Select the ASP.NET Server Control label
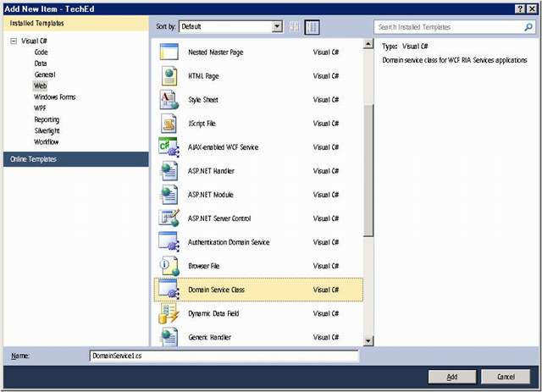The image size is (542, 392). pos(219,218)
